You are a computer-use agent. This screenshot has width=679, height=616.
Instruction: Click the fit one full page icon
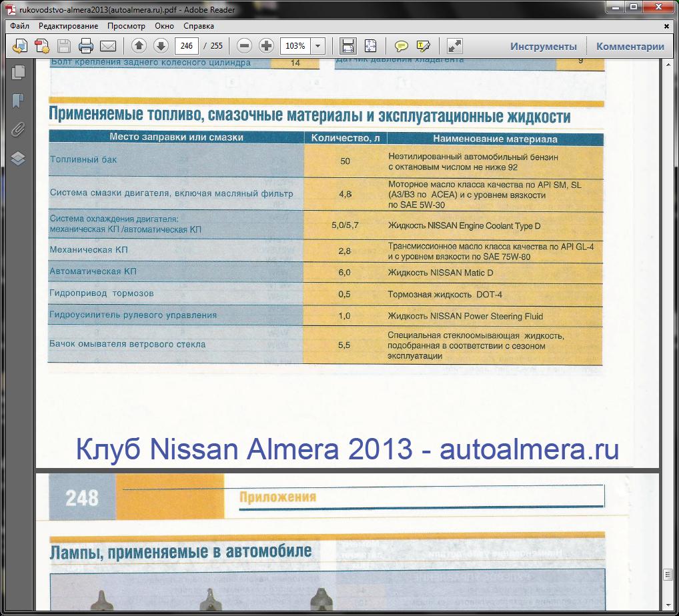(371, 45)
